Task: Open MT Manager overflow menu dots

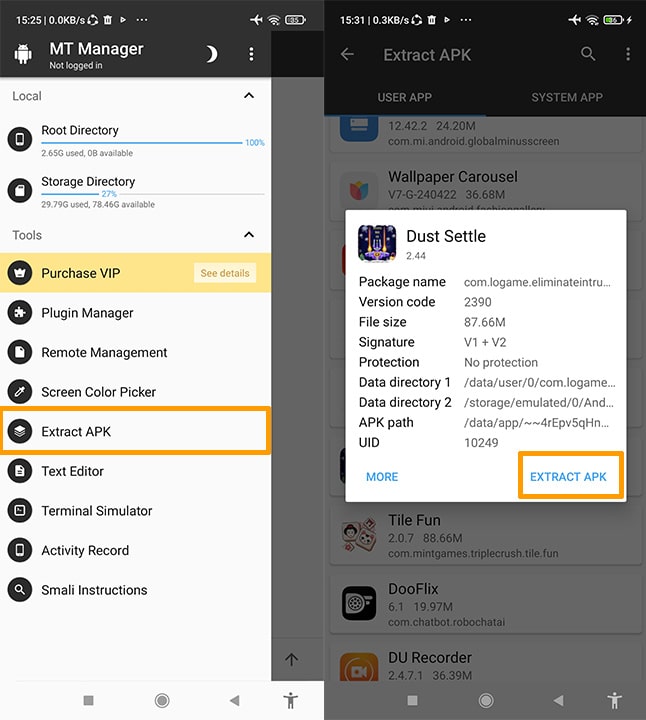Action: [x=251, y=54]
